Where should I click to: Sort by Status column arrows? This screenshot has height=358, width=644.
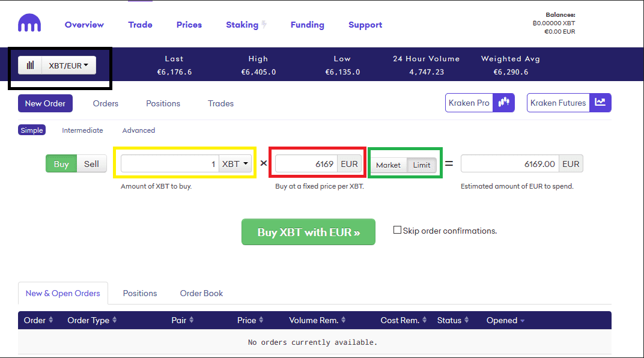[467, 320]
